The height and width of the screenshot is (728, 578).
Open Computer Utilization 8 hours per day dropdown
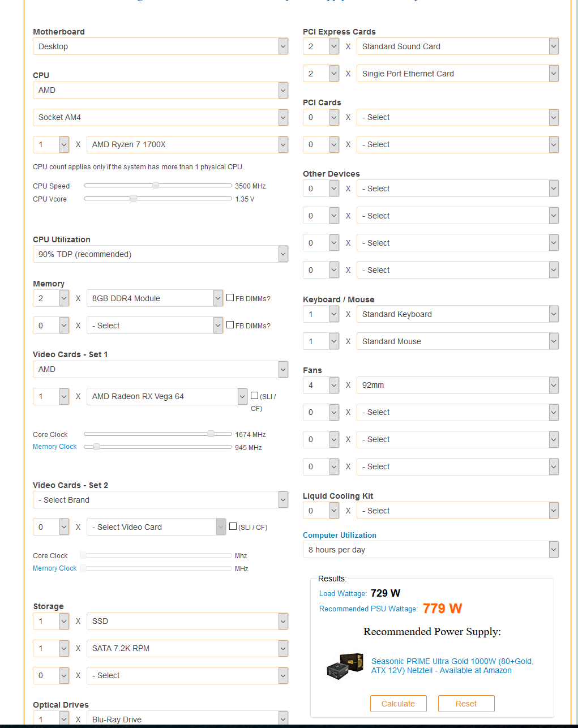point(430,550)
